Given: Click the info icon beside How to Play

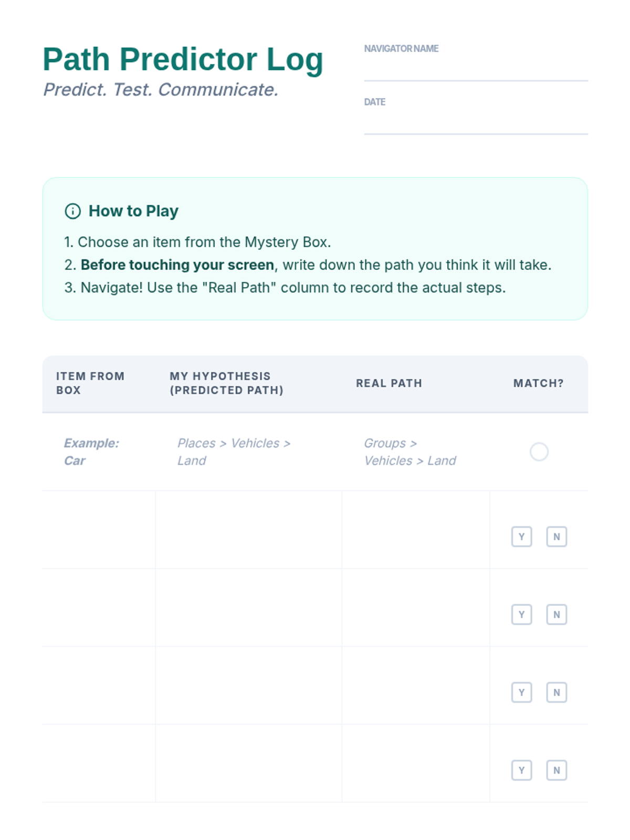Looking at the screenshot, I should click(x=72, y=211).
